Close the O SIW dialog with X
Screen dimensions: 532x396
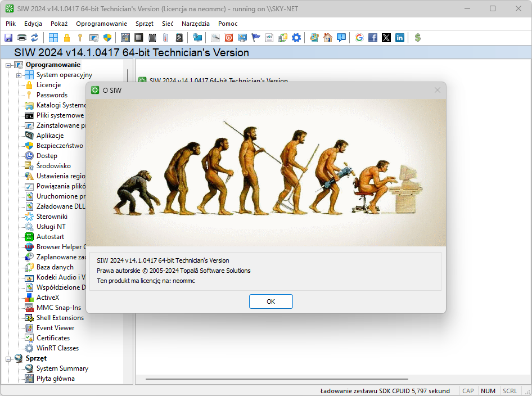point(438,90)
